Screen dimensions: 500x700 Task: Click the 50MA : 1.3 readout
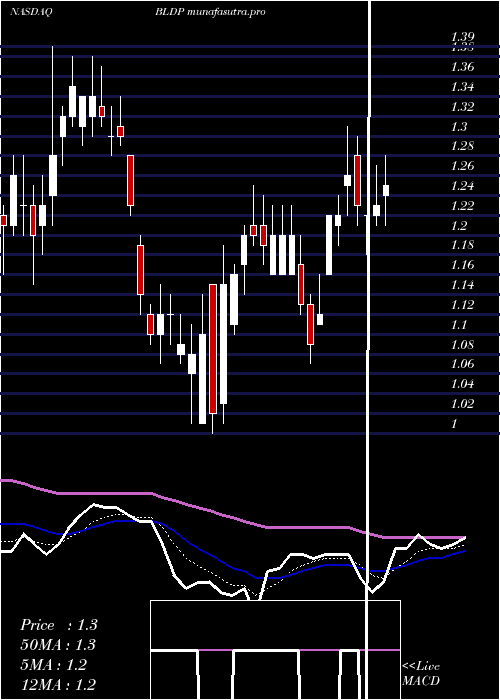pos(58,645)
